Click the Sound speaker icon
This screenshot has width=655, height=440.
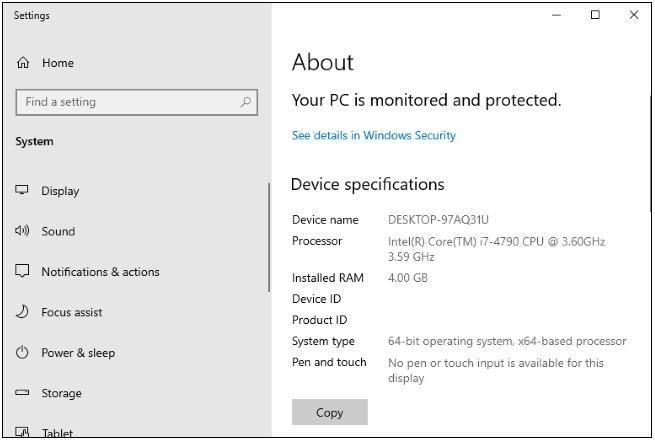23,231
